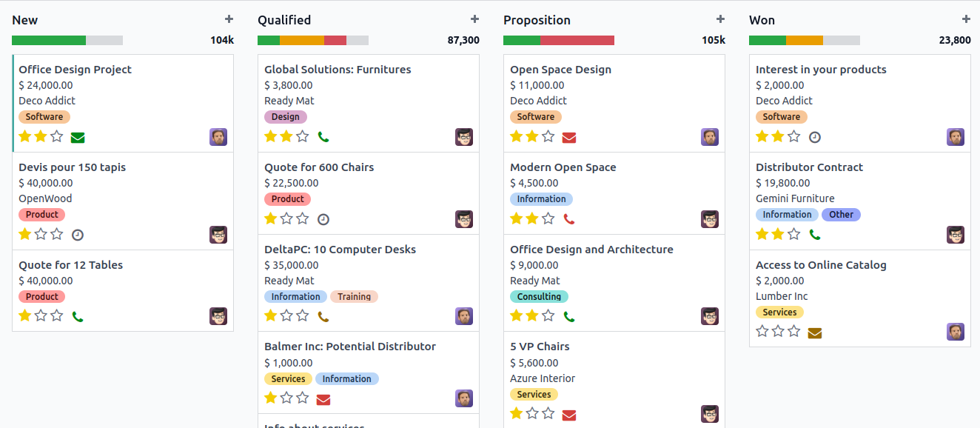Click the Proposition column header title
This screenshot has height=428, width=980.
tap(537, 20)
